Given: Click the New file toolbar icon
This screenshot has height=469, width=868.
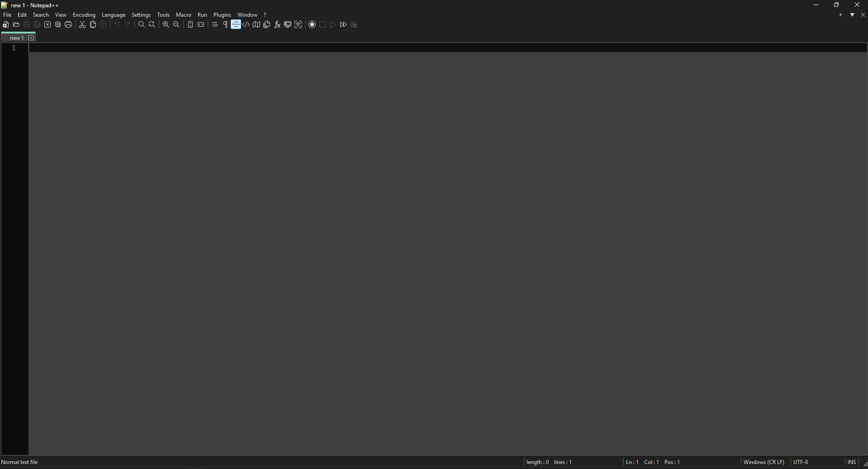Looking at the screenshot, I should pos(5,25).
